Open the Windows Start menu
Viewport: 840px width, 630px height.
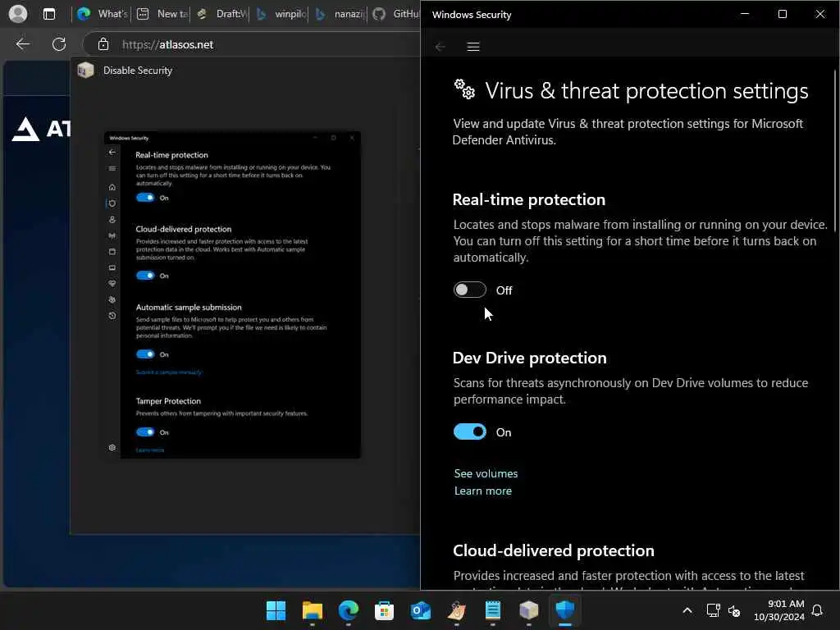276,610
